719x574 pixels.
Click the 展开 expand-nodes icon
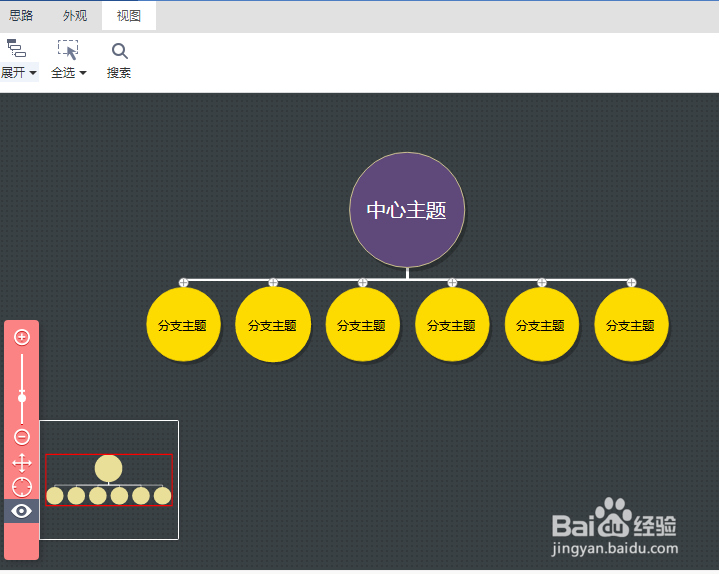[x=17, y=48]
